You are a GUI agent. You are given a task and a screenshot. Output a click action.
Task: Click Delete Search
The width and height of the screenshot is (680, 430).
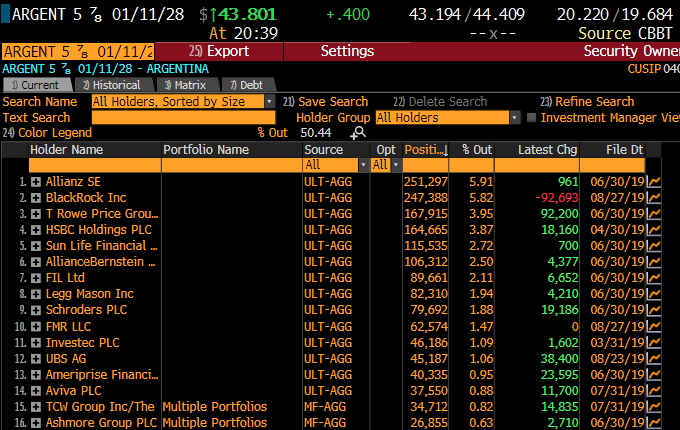pos(440,101)
